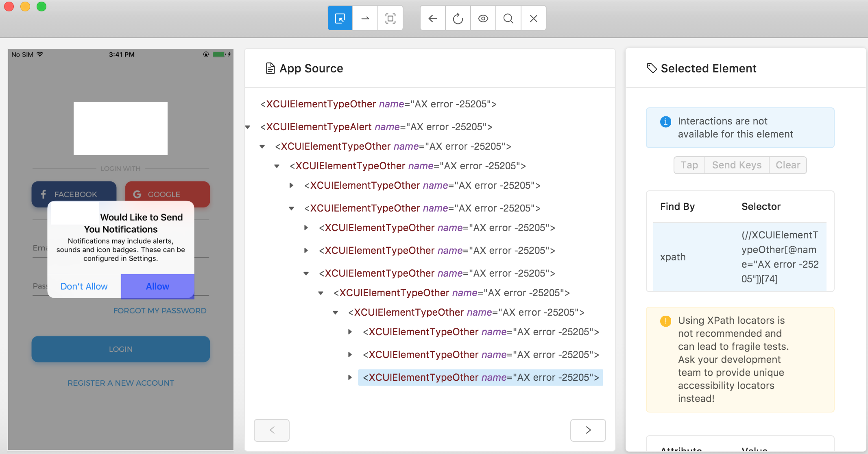The height and width of the screenshot is (454, 868).
Task: Switch to Tap By Coordinates mode
Action: point(390,18)
